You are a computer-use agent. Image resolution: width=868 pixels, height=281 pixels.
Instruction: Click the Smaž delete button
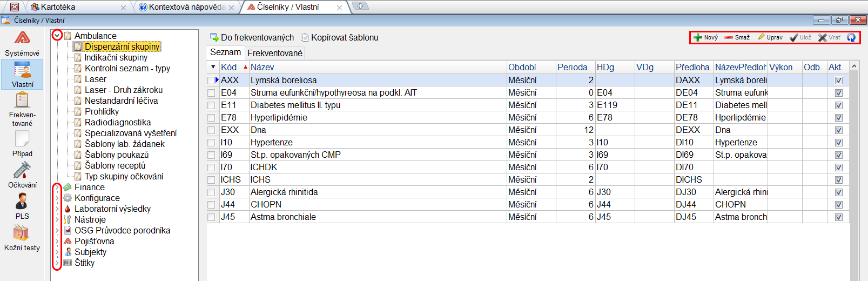pyautogui.click(x=737, y=37)
